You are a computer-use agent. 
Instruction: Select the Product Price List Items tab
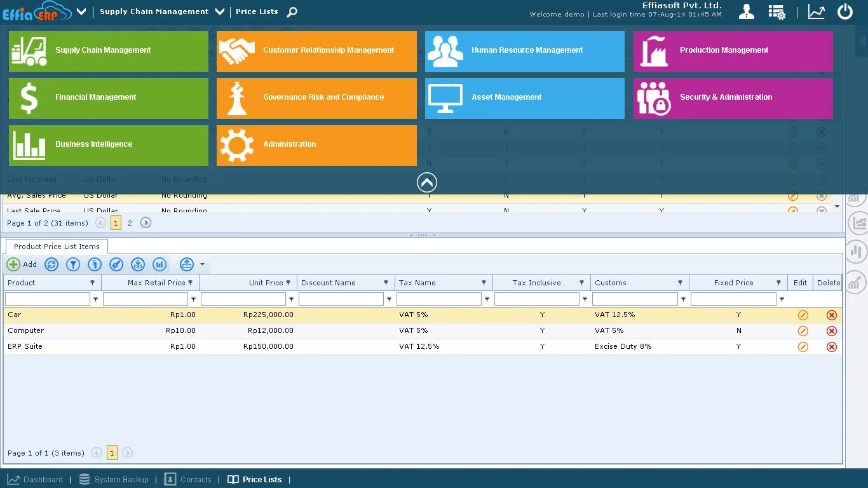click(57, 247)
